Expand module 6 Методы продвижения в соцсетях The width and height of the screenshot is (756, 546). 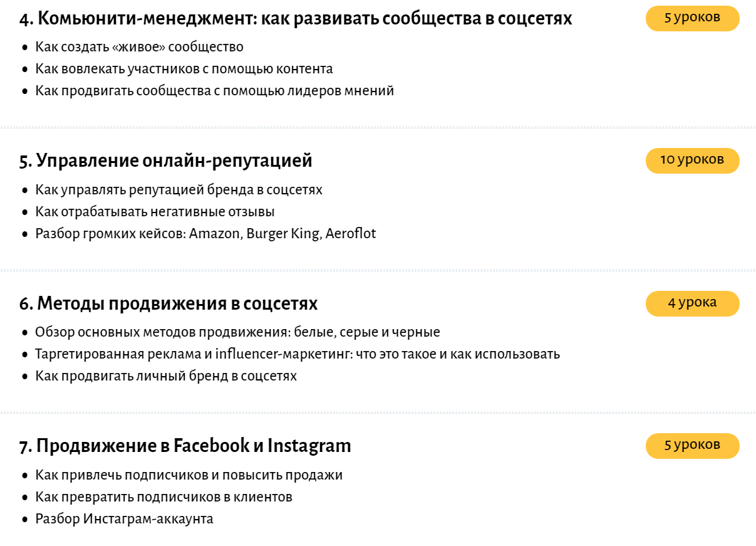[168, 304]
